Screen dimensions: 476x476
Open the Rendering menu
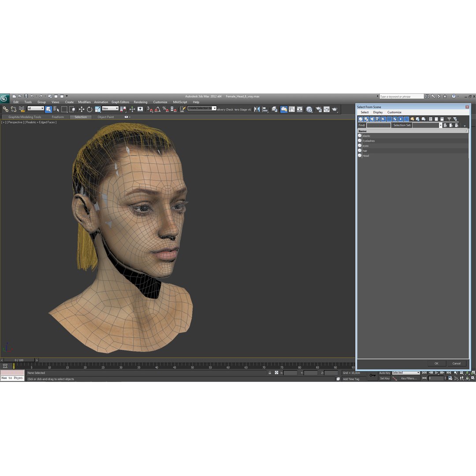140,102
